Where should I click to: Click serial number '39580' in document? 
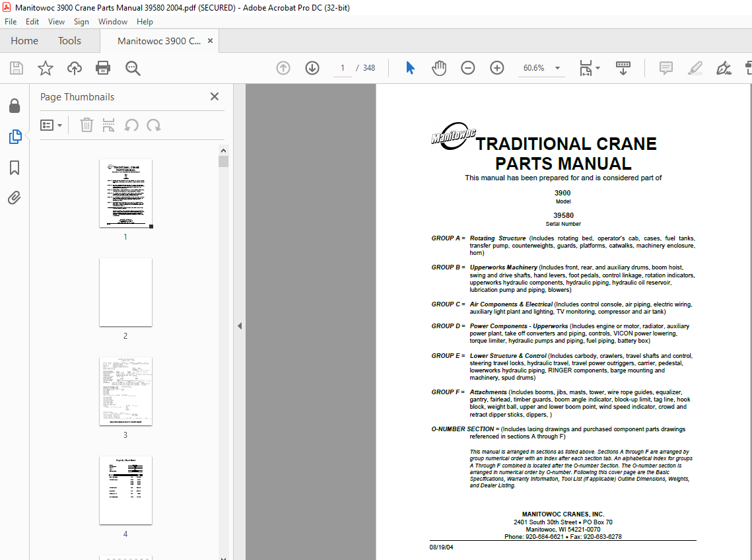pos(564,215)
